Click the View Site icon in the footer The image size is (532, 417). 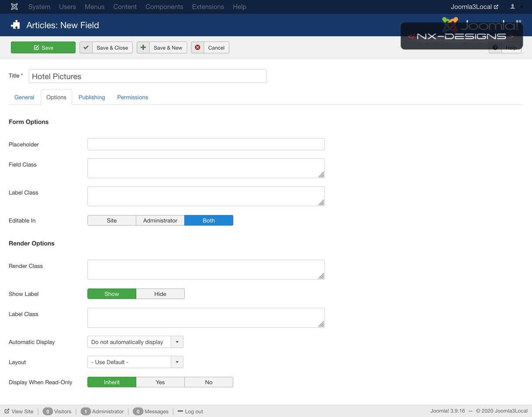[x=7, y=411]
